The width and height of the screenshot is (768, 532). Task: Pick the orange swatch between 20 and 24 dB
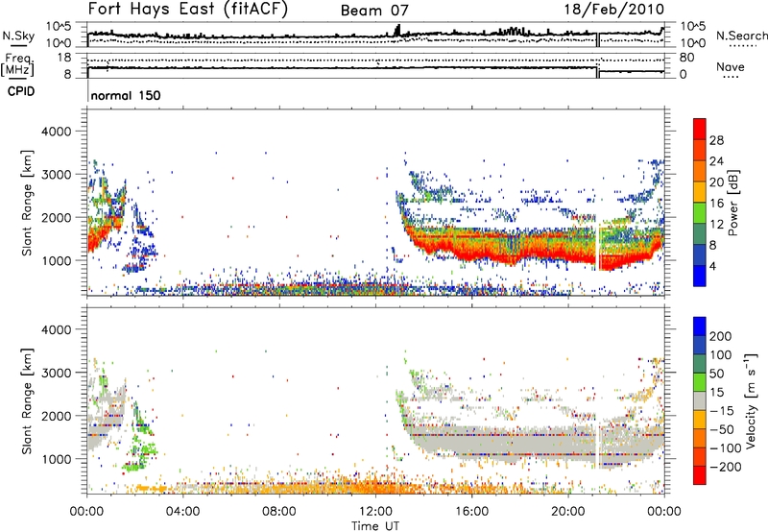coord(700,171)
